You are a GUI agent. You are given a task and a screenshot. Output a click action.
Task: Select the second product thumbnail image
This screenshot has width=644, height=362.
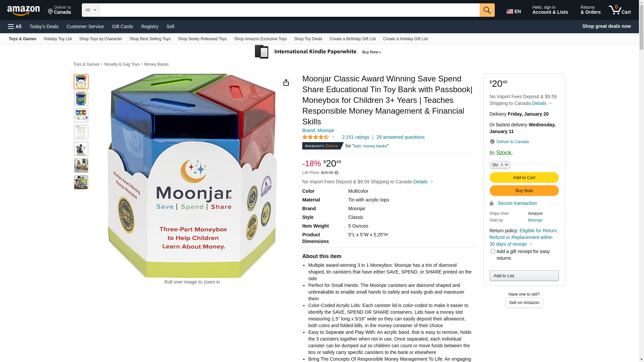81,99
